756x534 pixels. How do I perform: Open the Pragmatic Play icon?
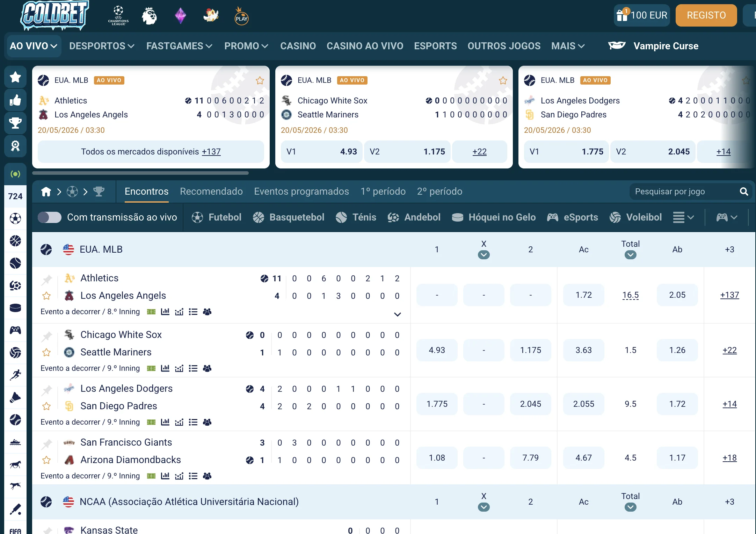[241, 16]
